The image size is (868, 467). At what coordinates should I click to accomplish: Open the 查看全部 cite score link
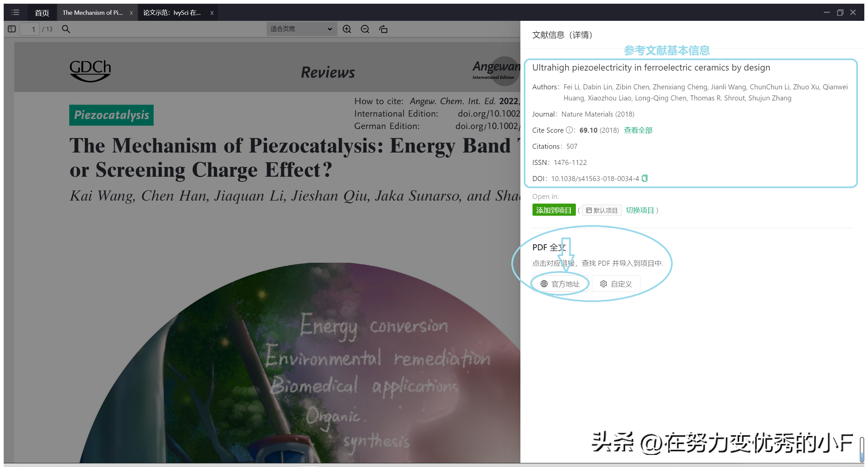click(638, 130)
